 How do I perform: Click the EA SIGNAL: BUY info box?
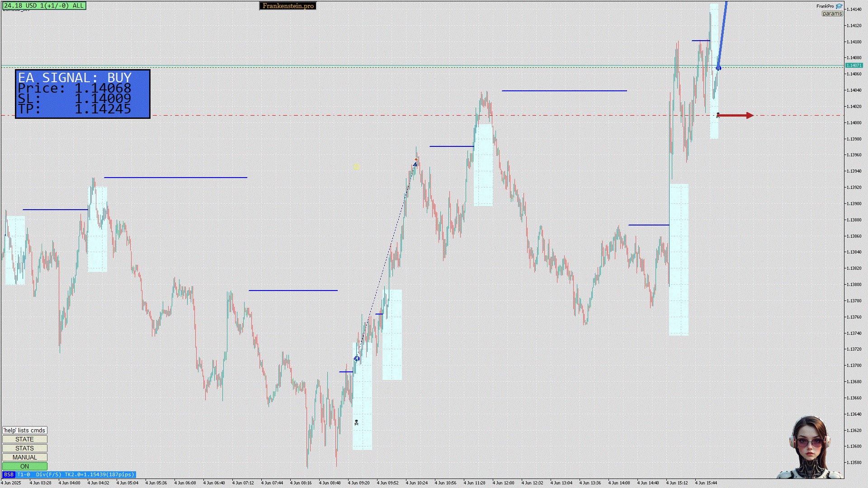pos(83,94)
